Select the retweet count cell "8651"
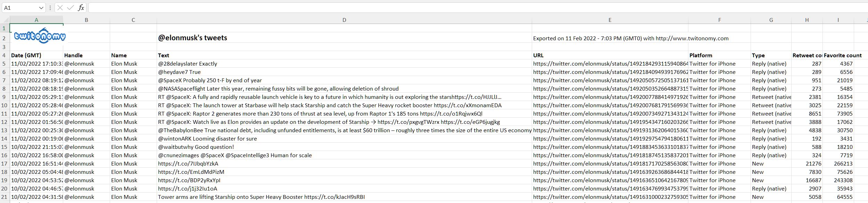 click(807, 113)
